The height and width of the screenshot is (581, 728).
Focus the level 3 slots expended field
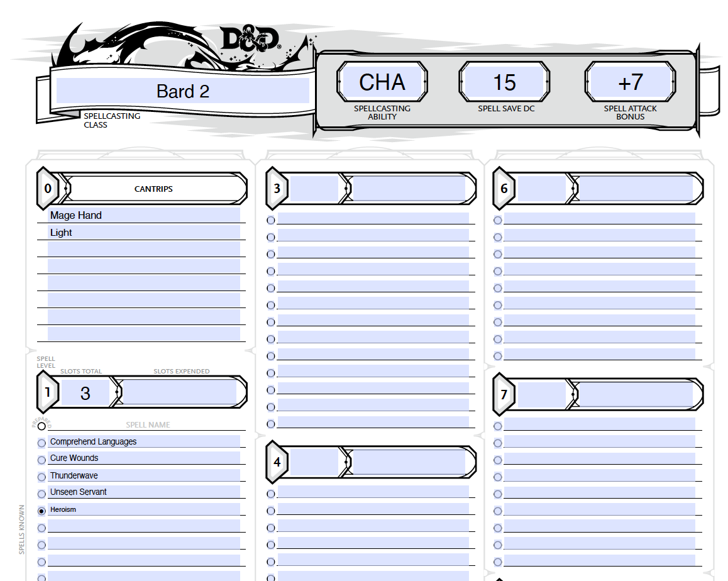[409, 188]
